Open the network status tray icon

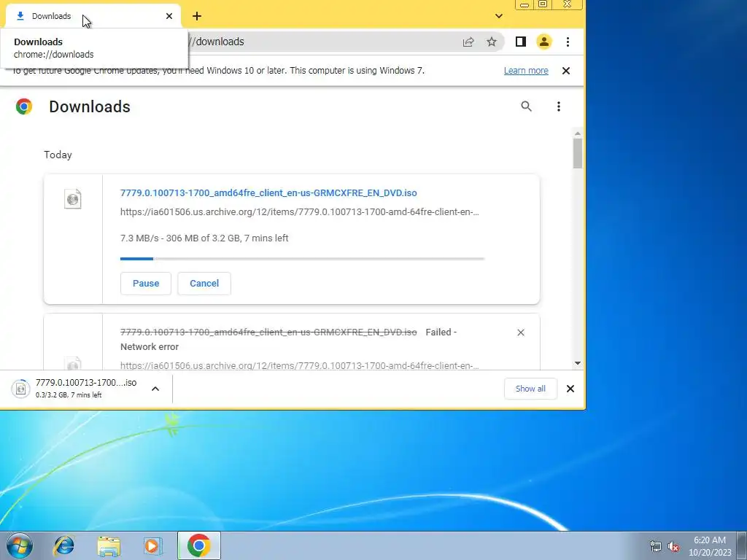click(656, 546)
